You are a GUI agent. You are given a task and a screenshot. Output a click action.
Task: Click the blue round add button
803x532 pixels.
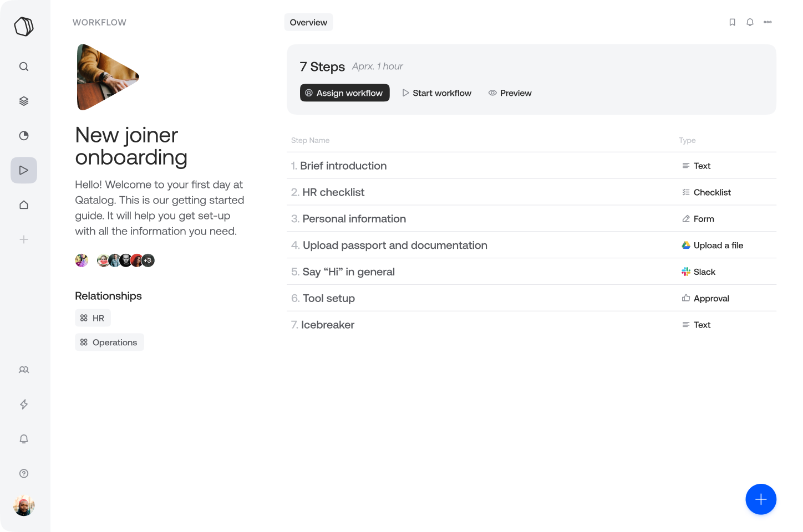tap(761, 499)
